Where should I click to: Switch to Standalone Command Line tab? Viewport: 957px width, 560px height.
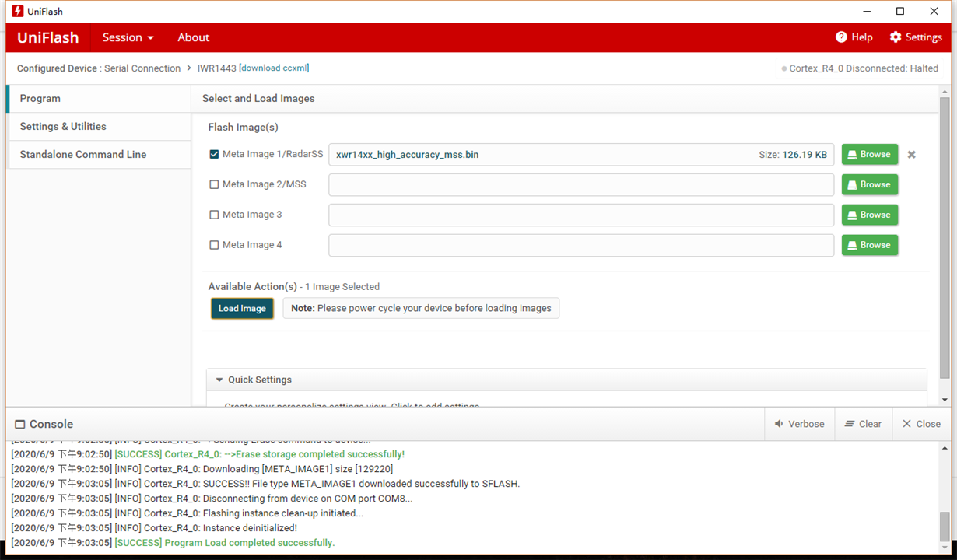99,155
